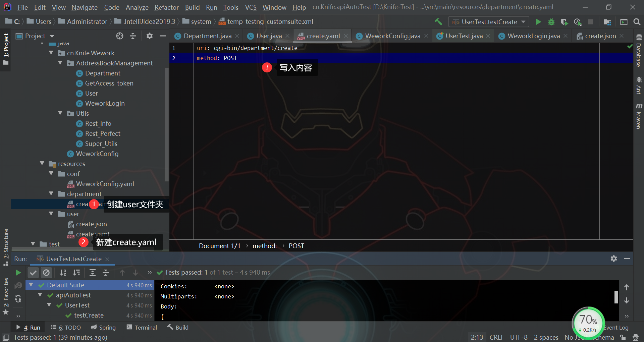Screen dimensions: 644x342
Task: Click the stop button in the toolbar
Action: point(591,22)
